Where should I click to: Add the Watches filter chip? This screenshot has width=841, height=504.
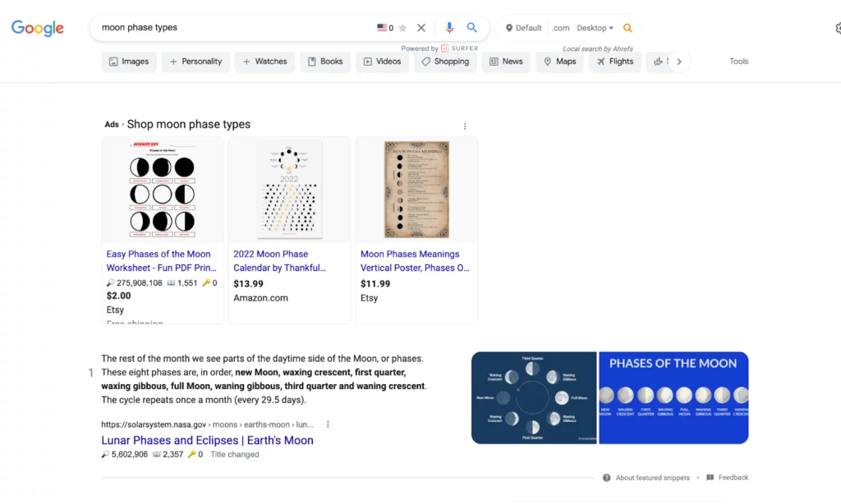pos(265,62)
